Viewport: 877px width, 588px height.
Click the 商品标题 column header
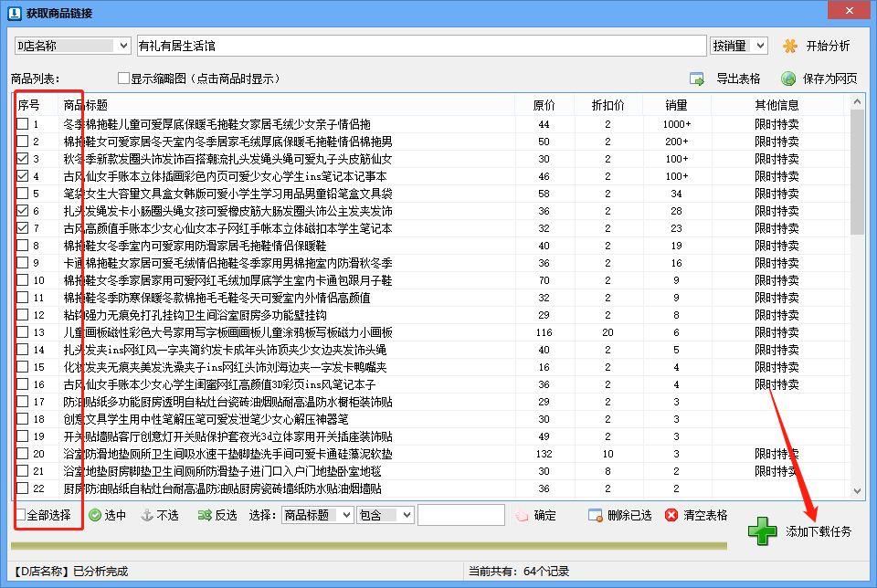point(85,105)
